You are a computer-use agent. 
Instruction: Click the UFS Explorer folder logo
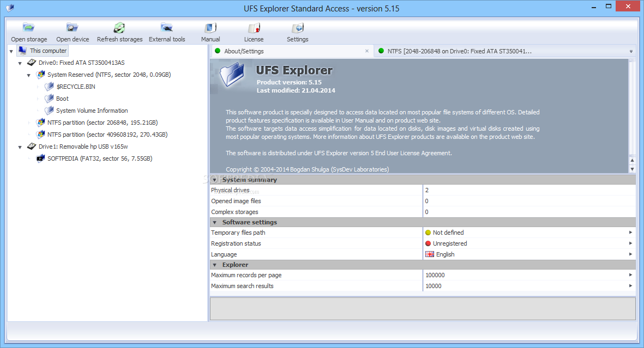(x=232, y=75)
